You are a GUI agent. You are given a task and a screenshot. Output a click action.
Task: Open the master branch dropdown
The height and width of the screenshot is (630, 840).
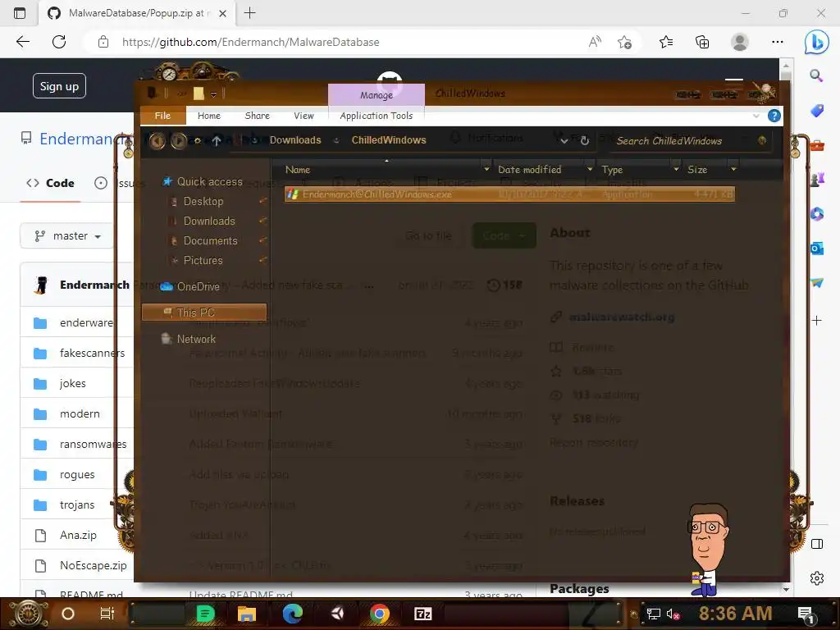coord(67,235)
